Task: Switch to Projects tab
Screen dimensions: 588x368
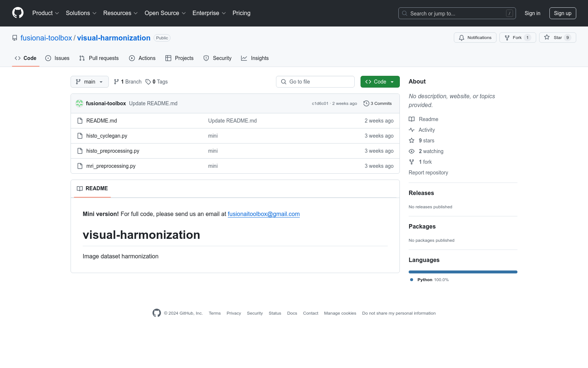Action: (x=179, y=58)
